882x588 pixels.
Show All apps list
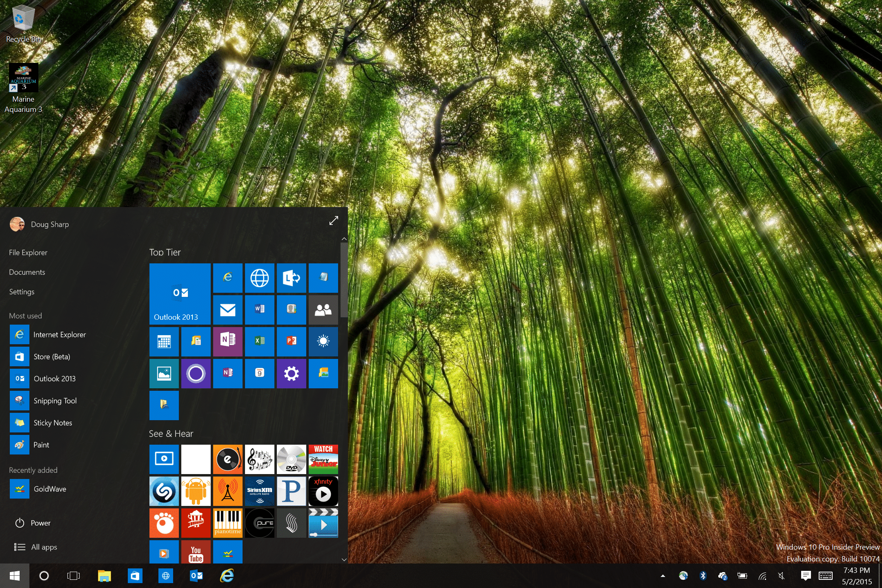36,547
